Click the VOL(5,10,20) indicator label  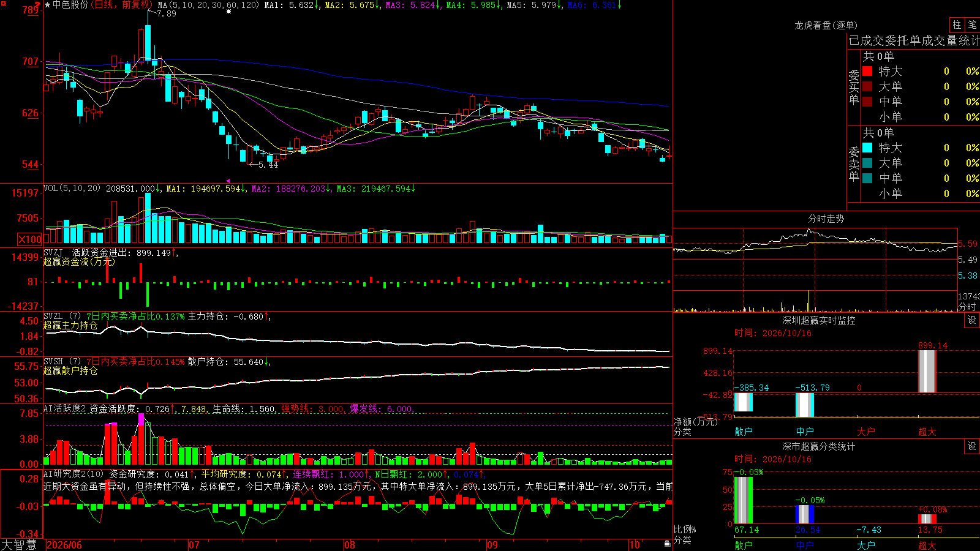[72, 189]
